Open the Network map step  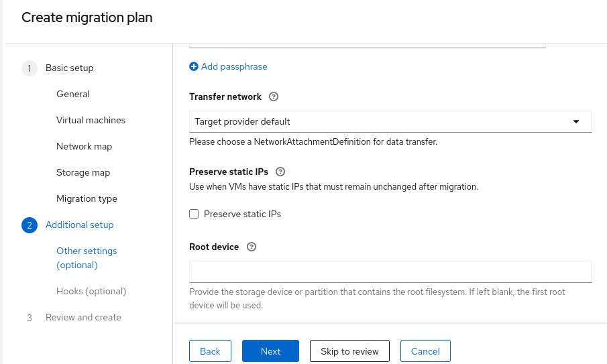(x=84, y=147)
